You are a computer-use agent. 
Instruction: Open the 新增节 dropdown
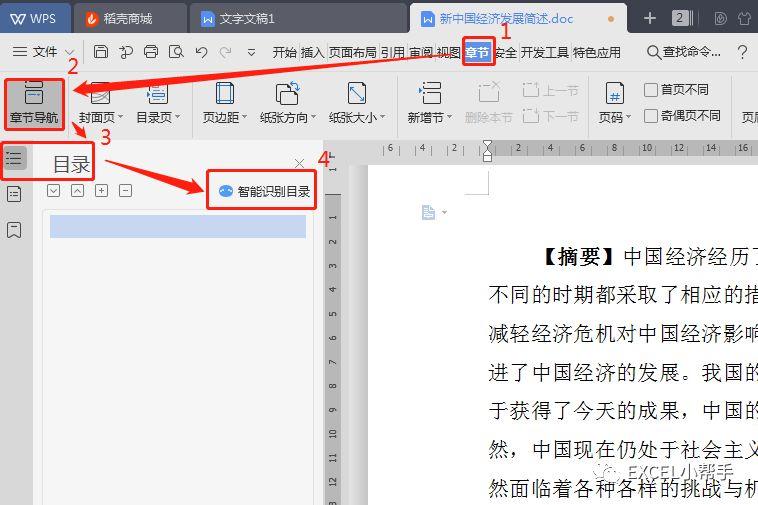point(429,103)
